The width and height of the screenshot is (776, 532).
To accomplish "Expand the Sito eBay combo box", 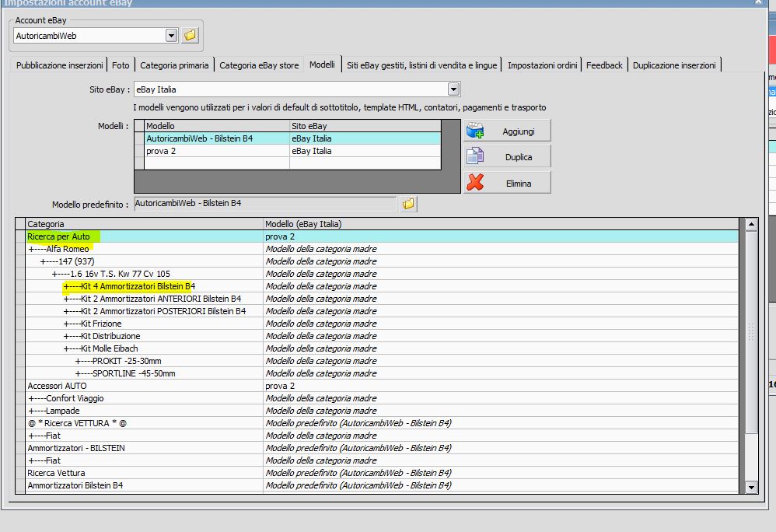I will [453, 90].
